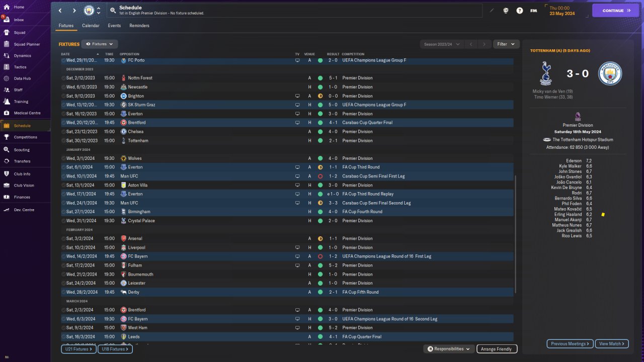
Task: Open the Training section
Action: pos(21,102)
